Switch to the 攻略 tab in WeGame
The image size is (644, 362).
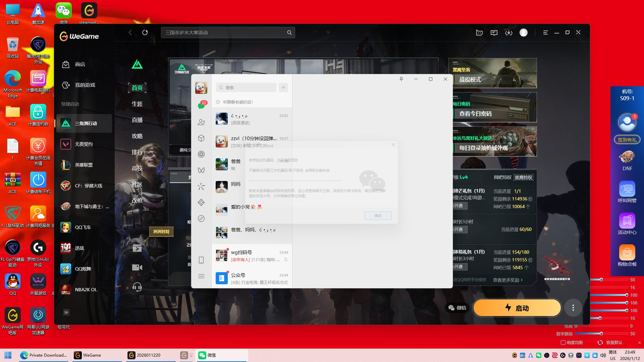point(137,136)
